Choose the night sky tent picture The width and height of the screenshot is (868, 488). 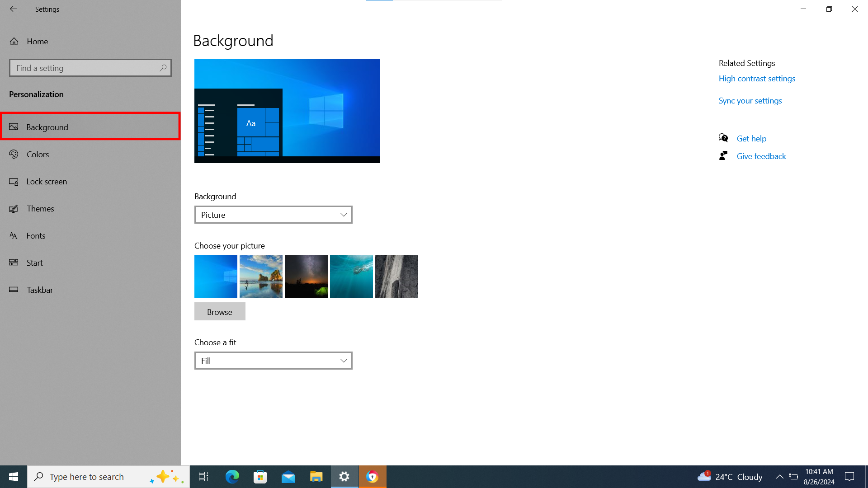(x=306, y=276)
